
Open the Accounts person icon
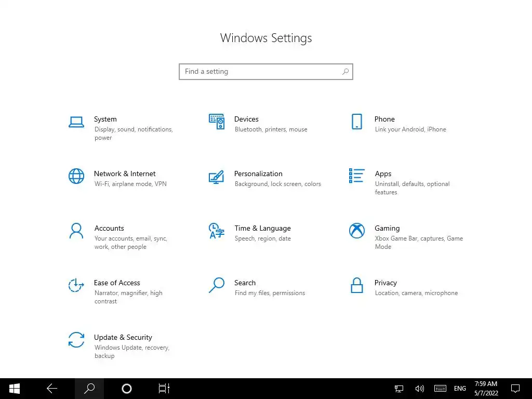[x=76, y=231]
